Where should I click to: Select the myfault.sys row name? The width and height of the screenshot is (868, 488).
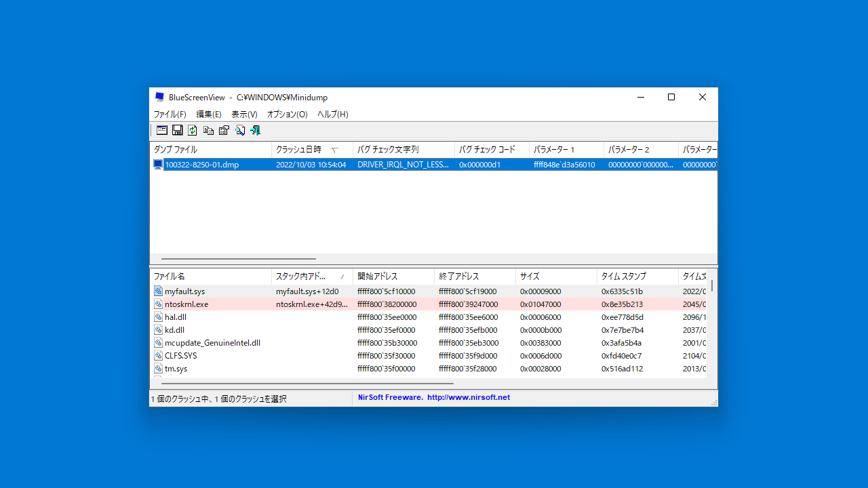pos(184,291)
